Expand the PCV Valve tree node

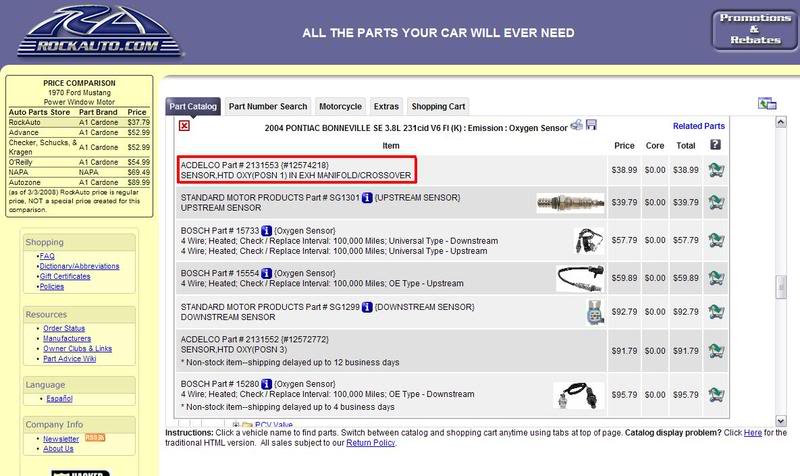[x=235, y=424]
